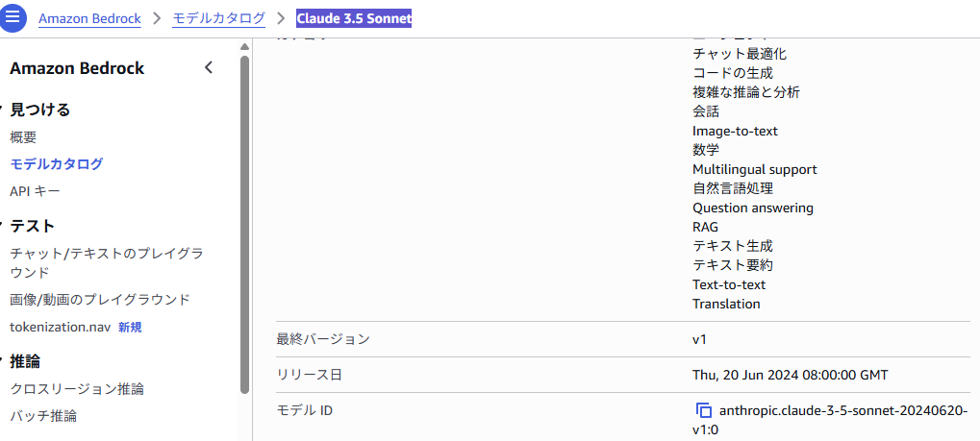Copy the model ID with the copy icon

704,410
